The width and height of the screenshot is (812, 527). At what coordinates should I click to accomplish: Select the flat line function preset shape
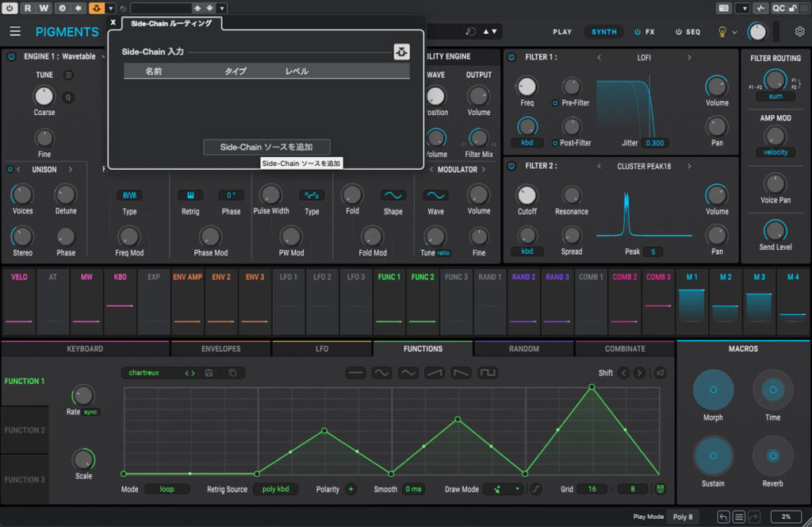pyautogui.click(x=356, y=372)
